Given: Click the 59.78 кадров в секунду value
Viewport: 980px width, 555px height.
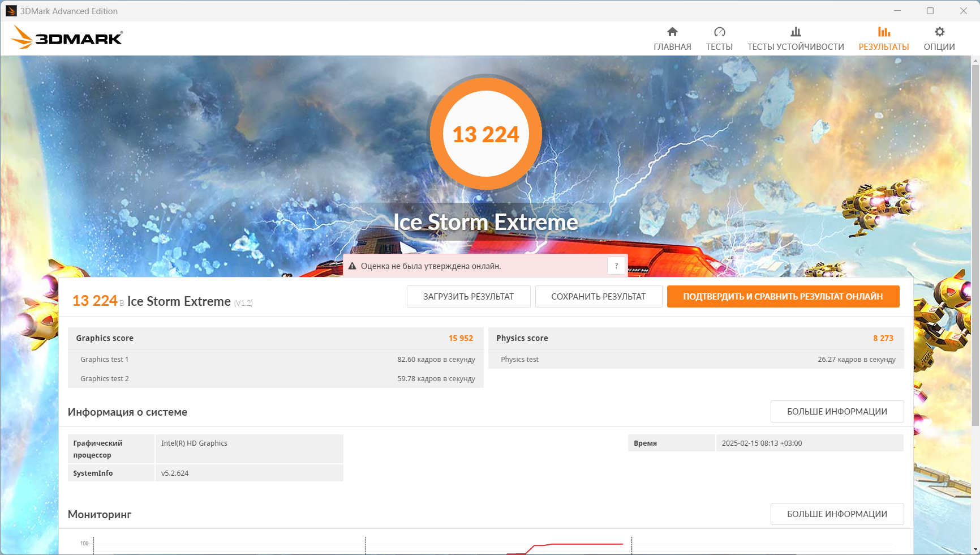Looking at the screenshot, I should 436,379.
